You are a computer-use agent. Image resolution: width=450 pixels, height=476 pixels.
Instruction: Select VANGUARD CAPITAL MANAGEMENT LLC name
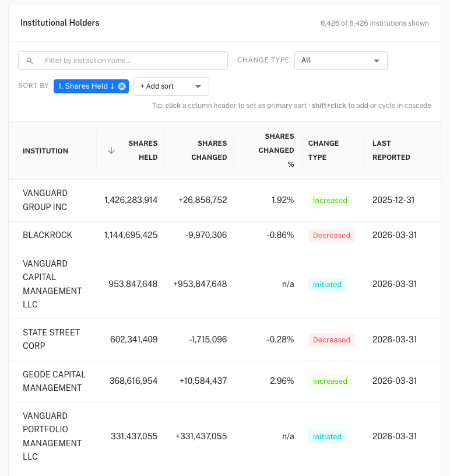point(52,284)
